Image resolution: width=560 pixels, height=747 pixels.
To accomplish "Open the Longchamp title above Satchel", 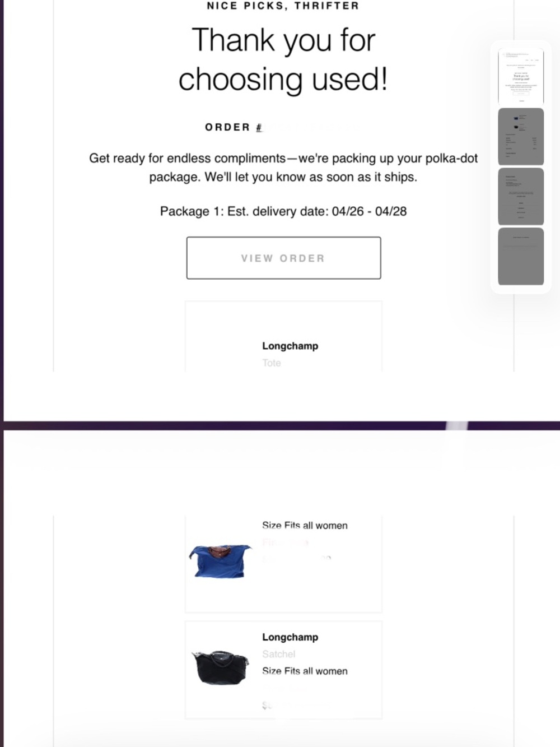I will click(290, 637).
